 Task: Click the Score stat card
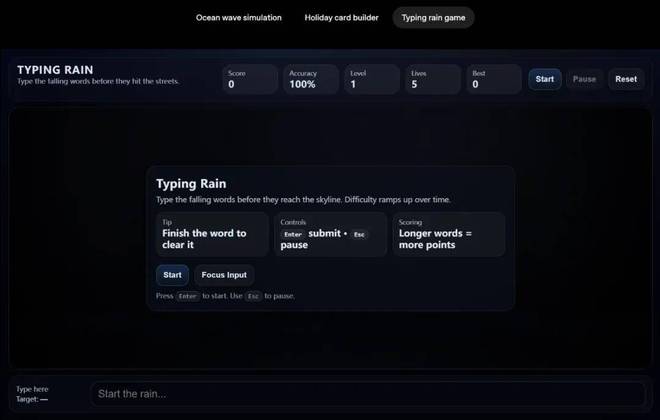pyautogui.click(x=250, y=79)
